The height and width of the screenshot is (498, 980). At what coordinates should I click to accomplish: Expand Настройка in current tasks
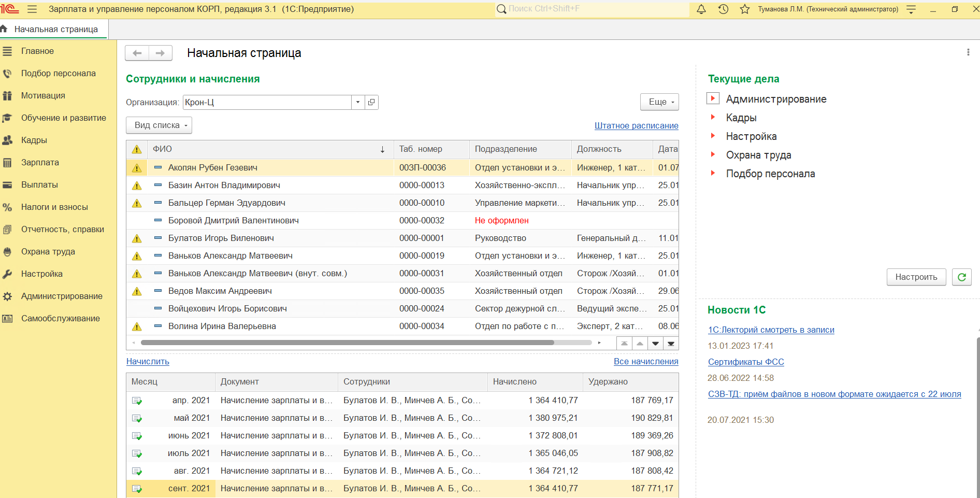713,136
